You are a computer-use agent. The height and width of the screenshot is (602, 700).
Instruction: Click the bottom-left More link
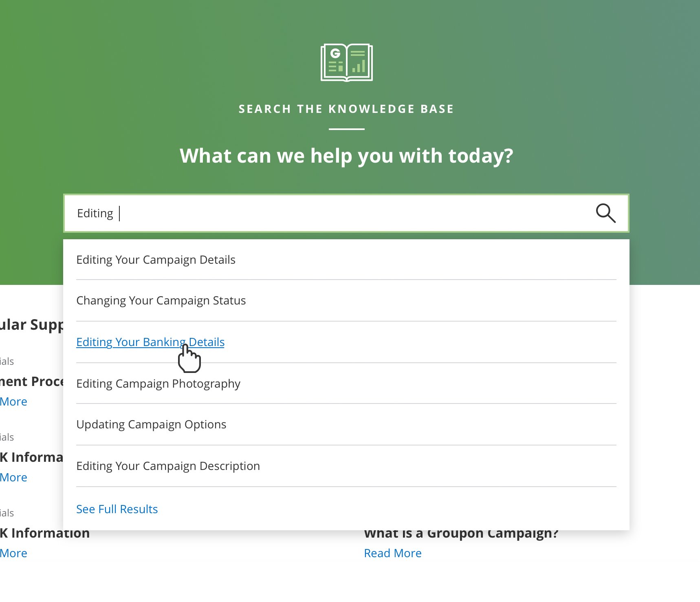(x=13, y=553)
